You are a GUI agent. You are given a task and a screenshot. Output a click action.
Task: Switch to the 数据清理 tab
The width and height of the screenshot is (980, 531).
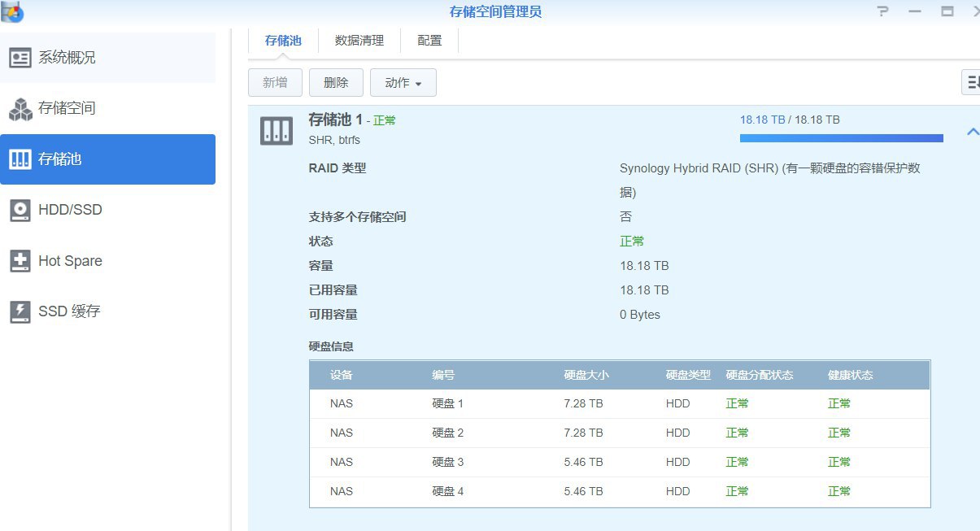[359, 41]
